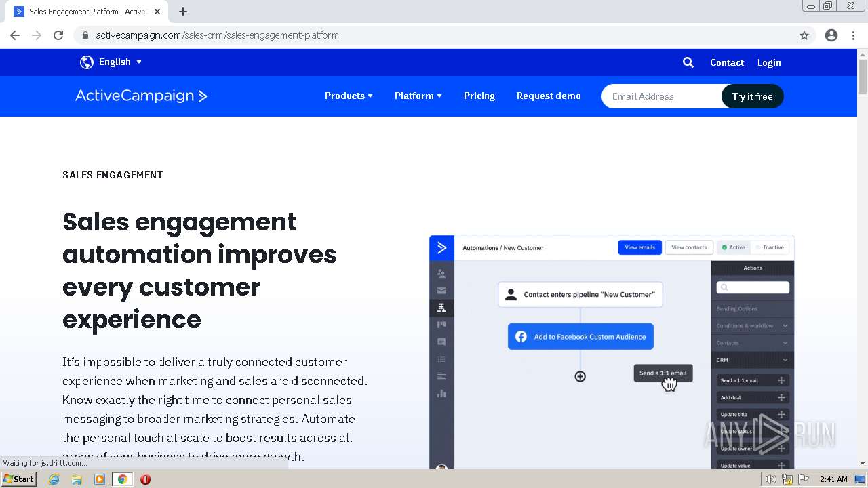Open Internet Explorer from taskbar
868x488 pixels.
(54, 479)
